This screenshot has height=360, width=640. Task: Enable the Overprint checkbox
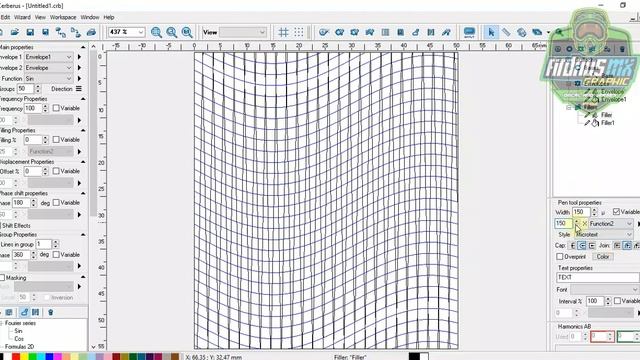click(x=560, y=257)
